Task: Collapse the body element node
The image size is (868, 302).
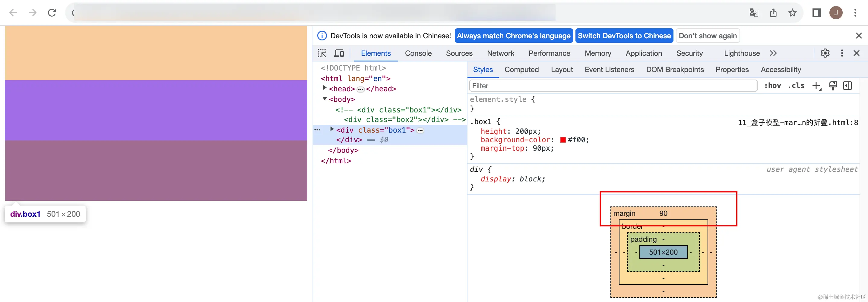Action: click(325, 99)
